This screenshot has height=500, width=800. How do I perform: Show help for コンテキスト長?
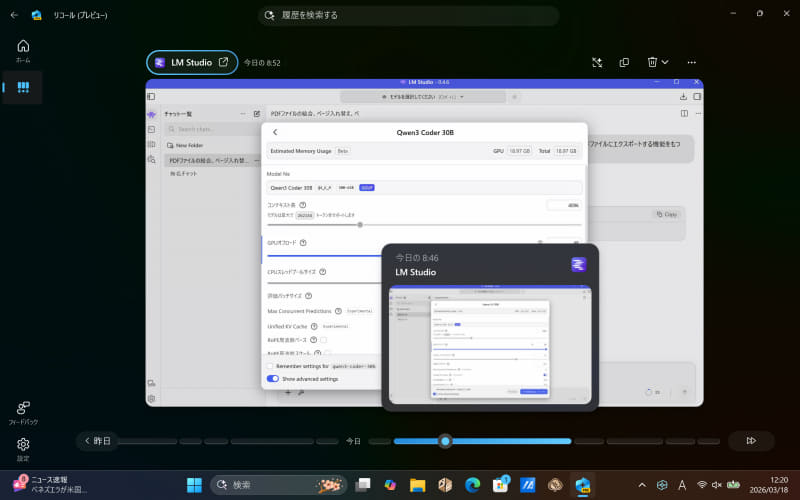303,205
